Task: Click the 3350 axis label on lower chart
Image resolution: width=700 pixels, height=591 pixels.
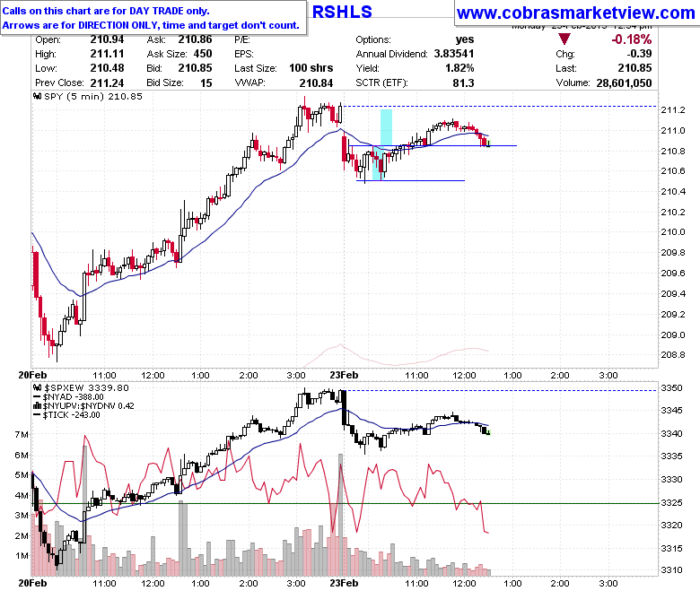Action: click(671, 388)
